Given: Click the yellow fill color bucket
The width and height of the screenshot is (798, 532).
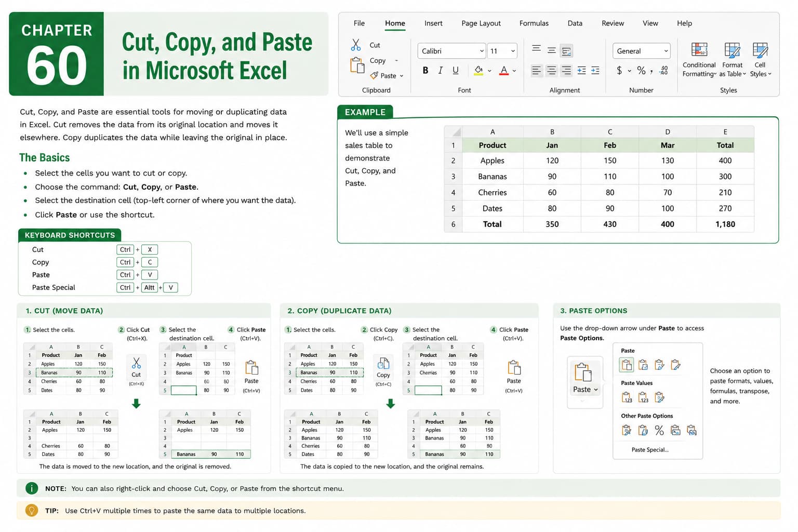Looking at the screenshot, I should (478, 70).
